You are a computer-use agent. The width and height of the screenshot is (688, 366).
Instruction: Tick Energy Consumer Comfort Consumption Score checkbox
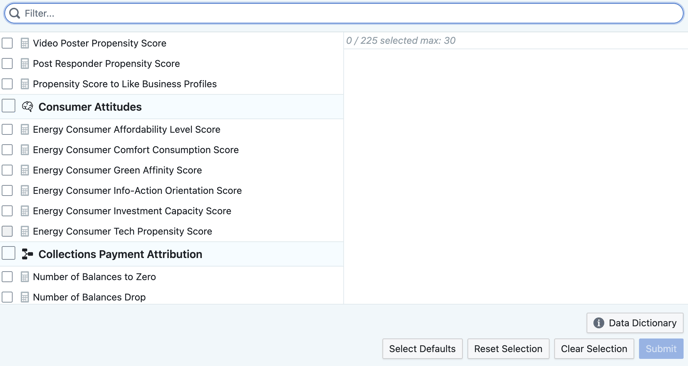click(x=7, y=150)
